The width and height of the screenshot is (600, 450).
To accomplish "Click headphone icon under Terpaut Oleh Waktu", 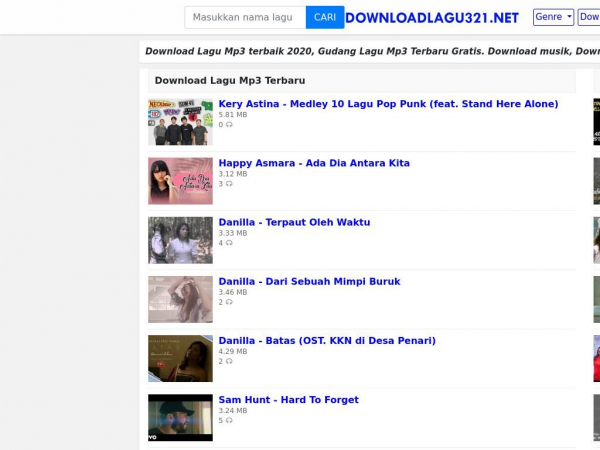I will click(x=229, y=243).
